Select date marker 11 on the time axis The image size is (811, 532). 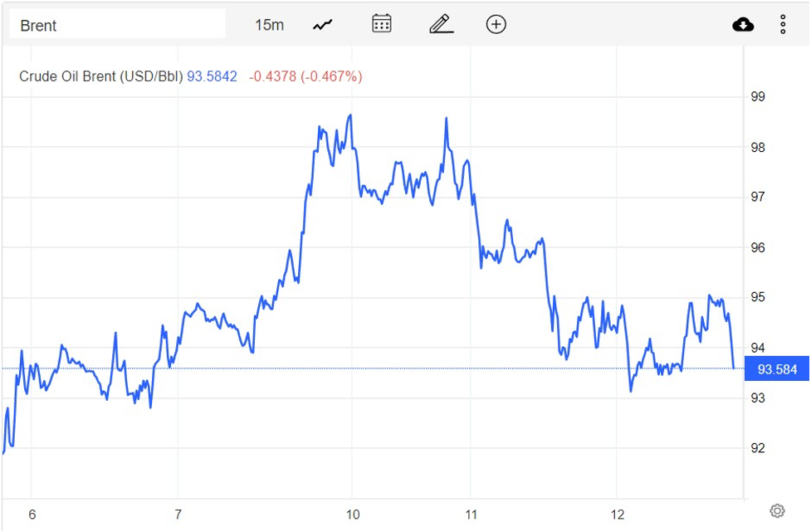(471, 515)
